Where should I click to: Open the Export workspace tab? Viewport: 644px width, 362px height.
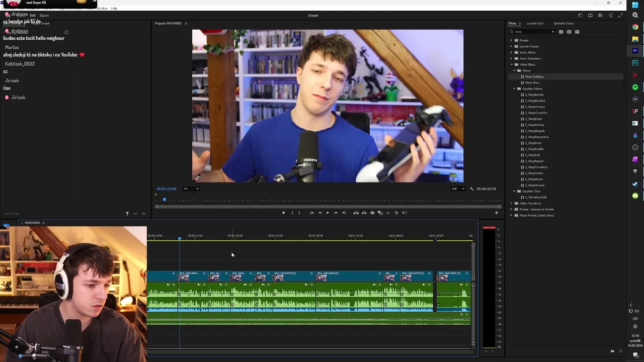point(44,15)
